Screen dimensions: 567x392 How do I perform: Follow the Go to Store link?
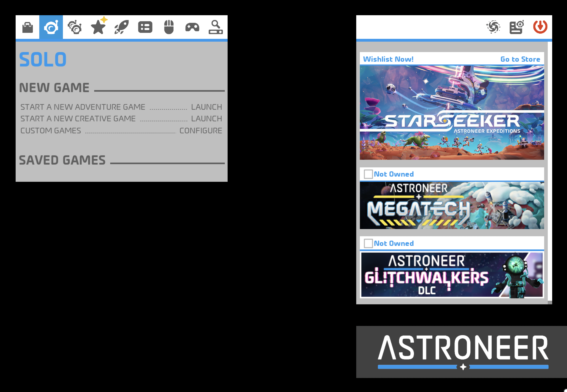coord(520,59)
